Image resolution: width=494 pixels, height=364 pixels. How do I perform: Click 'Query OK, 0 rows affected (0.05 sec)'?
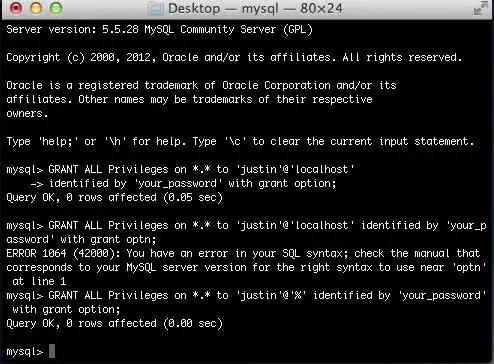(x=114, y=197)
